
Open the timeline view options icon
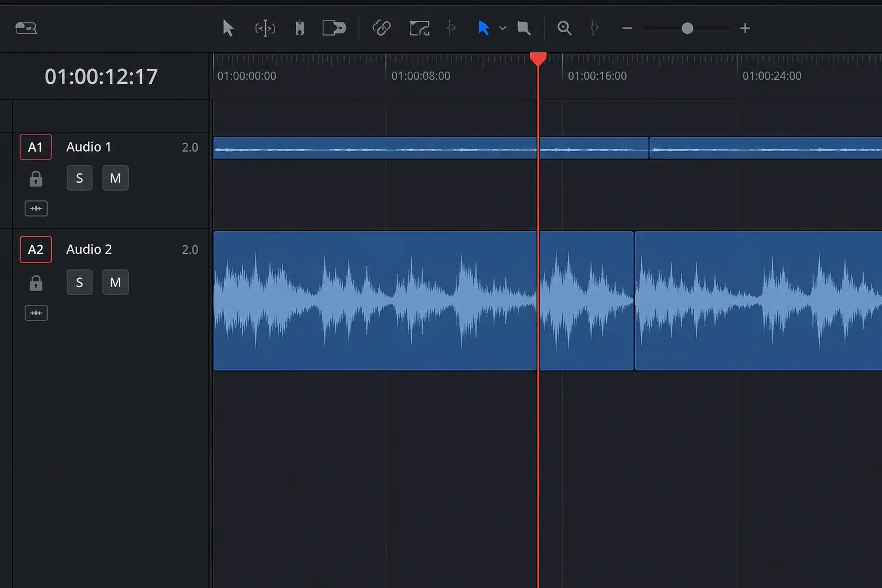pyautogui.click(x=26, y=28)
